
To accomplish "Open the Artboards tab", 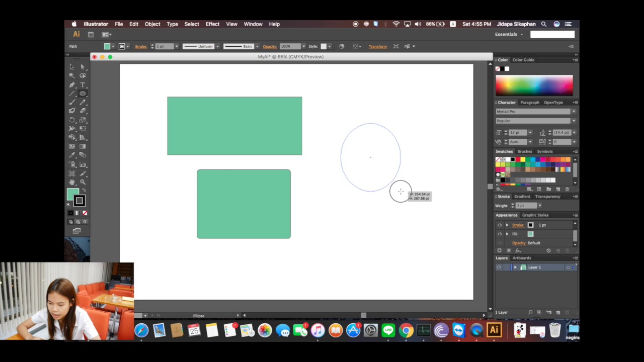I will (x=522, y=258).
